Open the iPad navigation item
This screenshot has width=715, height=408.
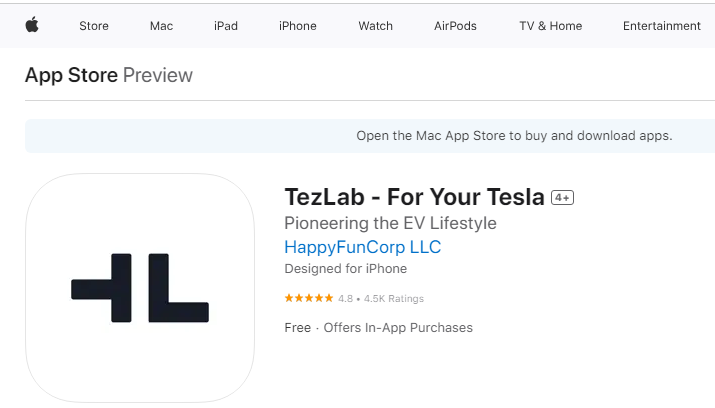pos(226,26)
